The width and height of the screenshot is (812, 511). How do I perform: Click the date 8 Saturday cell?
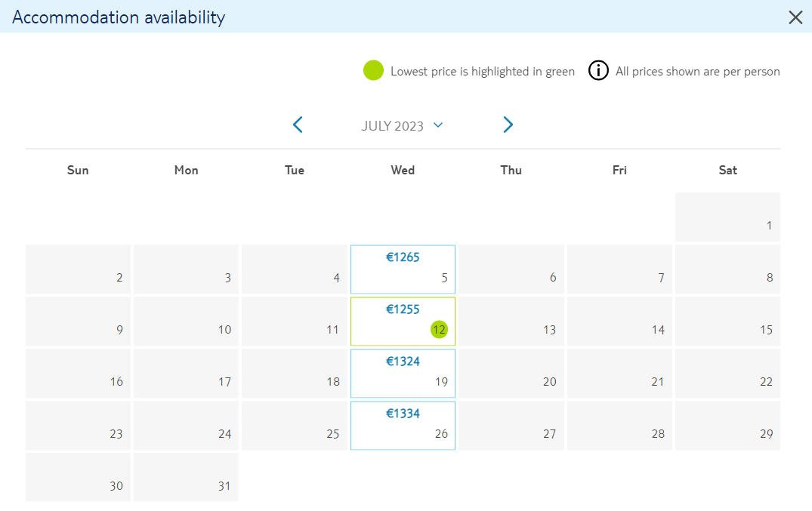pos(727,269)
